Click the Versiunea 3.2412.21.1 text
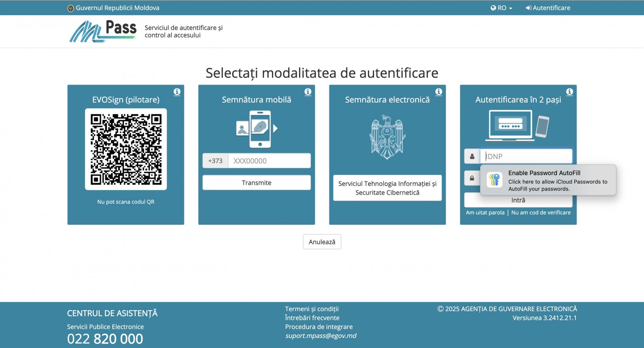Screen dimensions: 644x348 [545, 318]
